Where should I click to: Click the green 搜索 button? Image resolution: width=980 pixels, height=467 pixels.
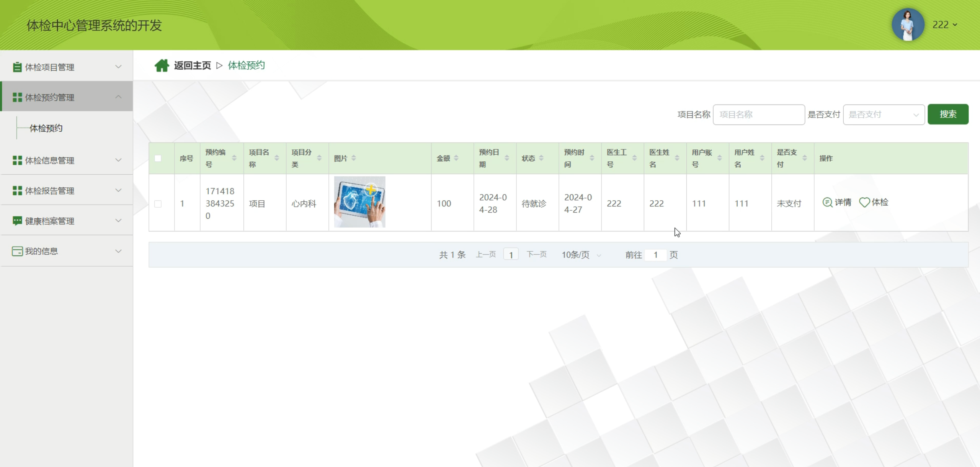coord(948,114)
